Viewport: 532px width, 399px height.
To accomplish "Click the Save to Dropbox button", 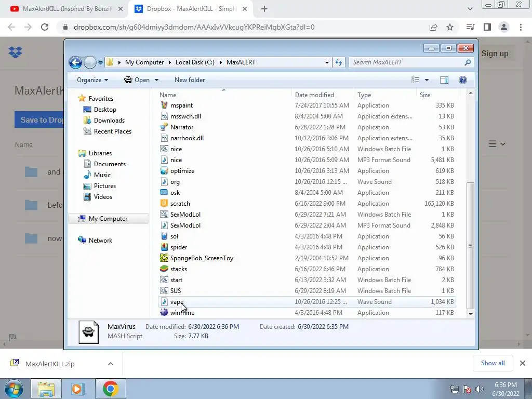I will coord(39,120).
